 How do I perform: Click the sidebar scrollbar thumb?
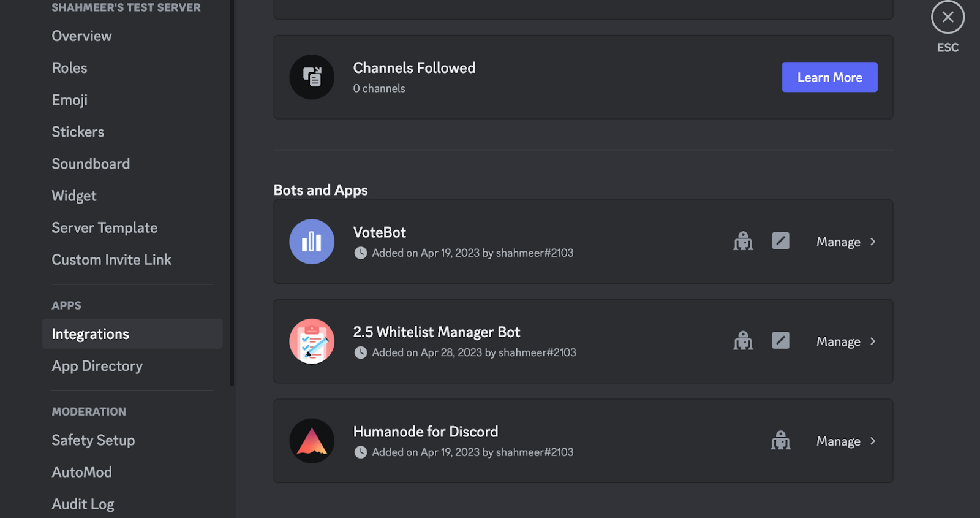(232, 193)
